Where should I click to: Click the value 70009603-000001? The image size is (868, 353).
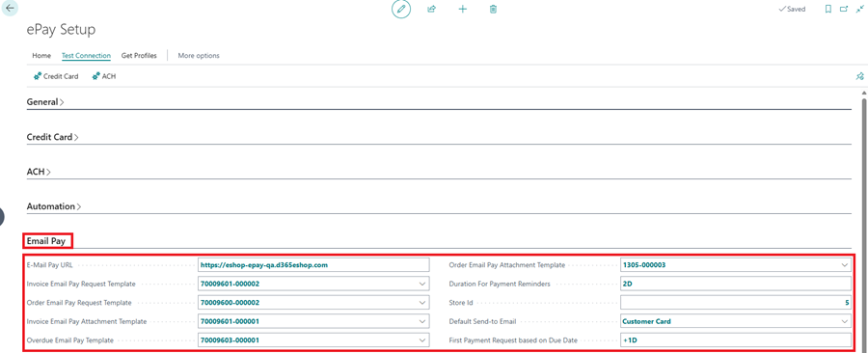pos(230,339)
